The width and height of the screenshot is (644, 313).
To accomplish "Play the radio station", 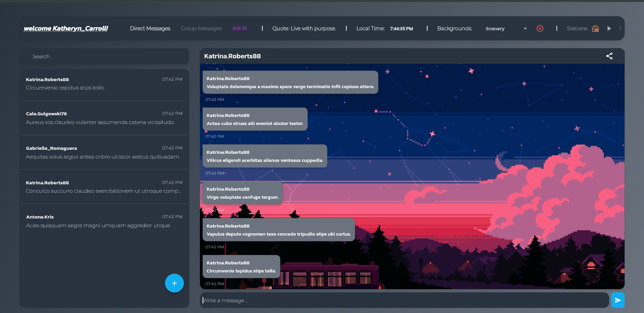I will pyautogui.click(x=609, y=28).
